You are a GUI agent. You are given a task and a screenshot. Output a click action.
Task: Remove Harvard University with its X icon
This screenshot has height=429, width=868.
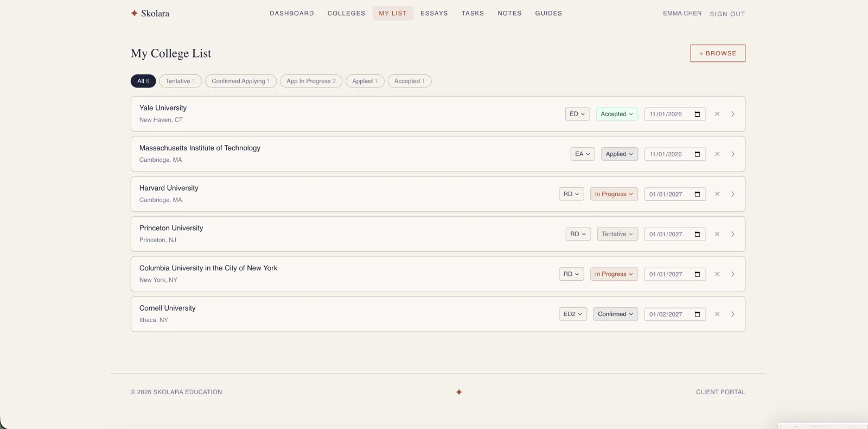tap(717, 194)
